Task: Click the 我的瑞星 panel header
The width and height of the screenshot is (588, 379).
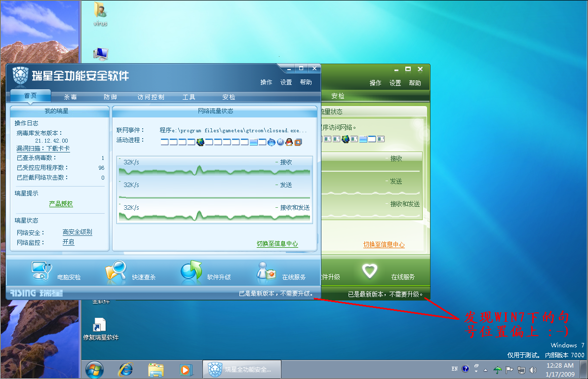Action: [60, 111]
